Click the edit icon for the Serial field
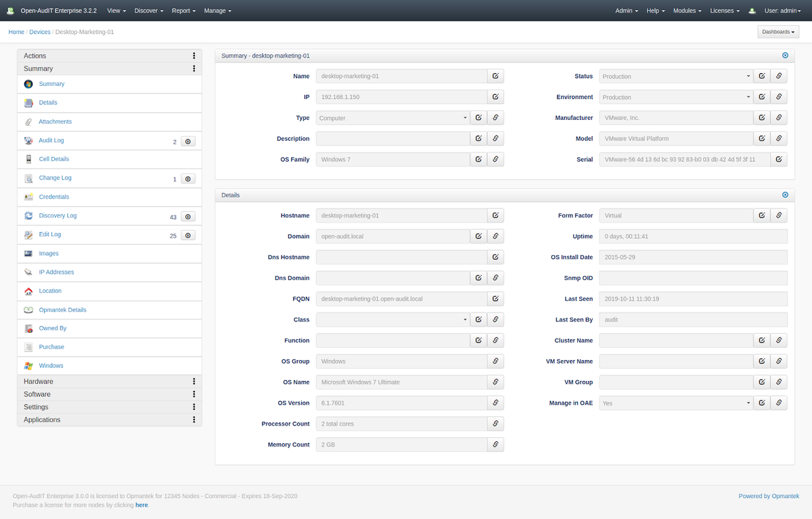The width and height of the screenshot is (812, 519). pyautogui.click(x=779, y=160)
